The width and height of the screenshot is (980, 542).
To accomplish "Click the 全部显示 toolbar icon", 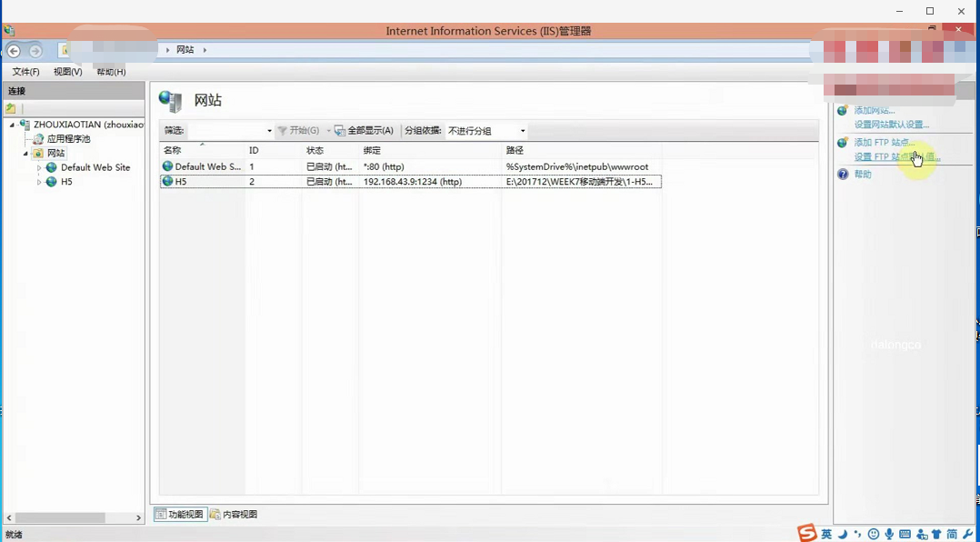I will pyautogui.click(x=340, y=131).
